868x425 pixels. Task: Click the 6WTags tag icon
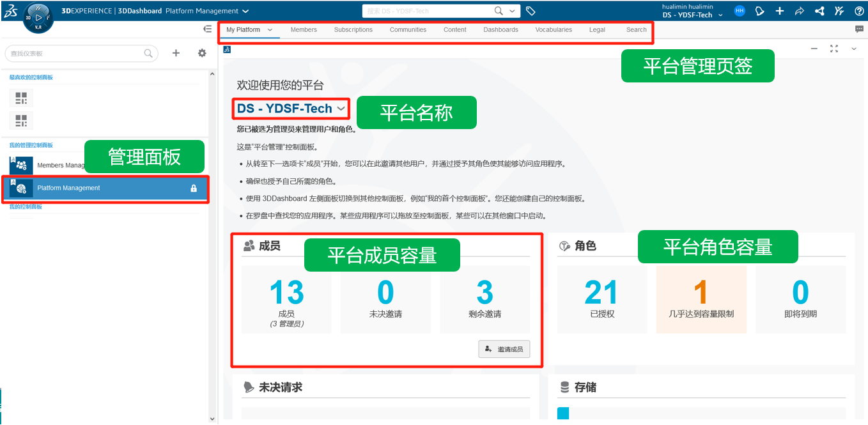(x=531, y=11)
